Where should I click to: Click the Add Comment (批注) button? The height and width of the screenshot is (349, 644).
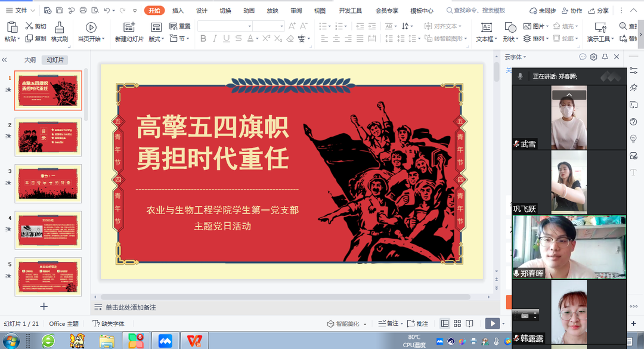tap(417, 324)
